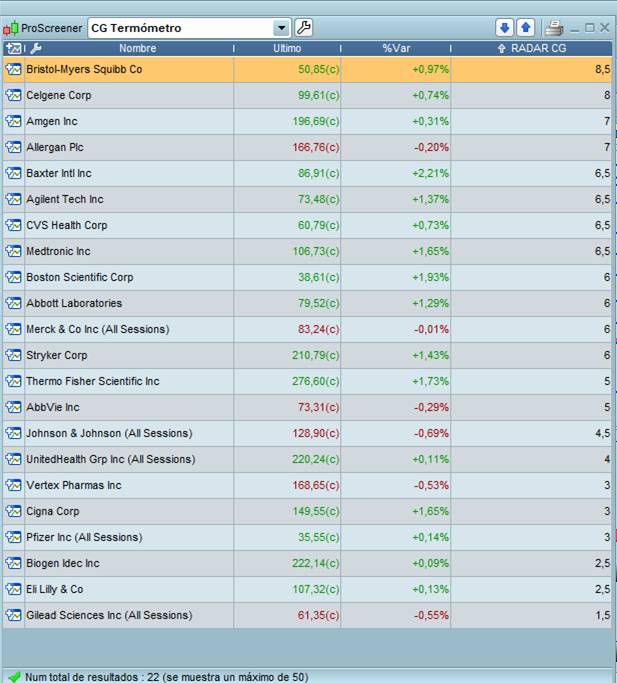Open chart icon for Agilent Tech Inc
This screenshot has height=683, width=617.
tap(14, 199)
